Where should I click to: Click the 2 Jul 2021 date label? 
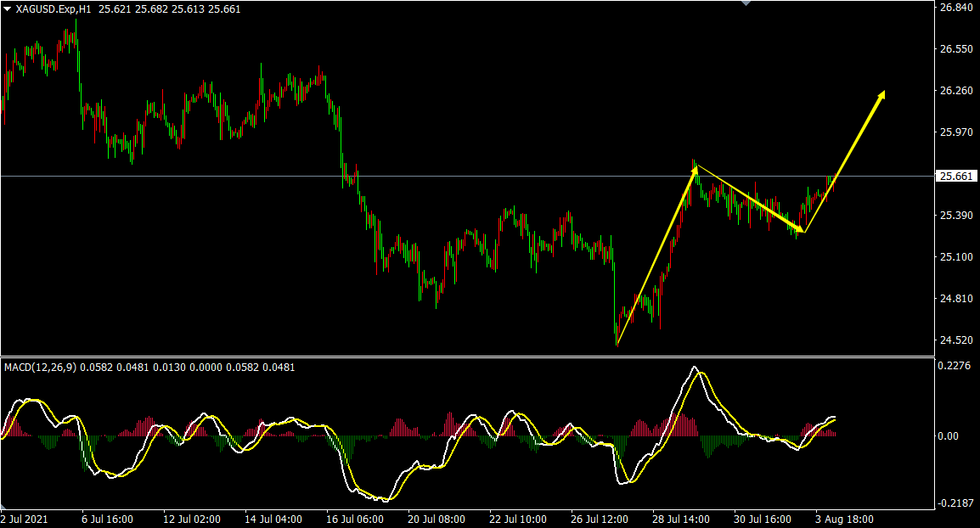[x=25, y=520]
